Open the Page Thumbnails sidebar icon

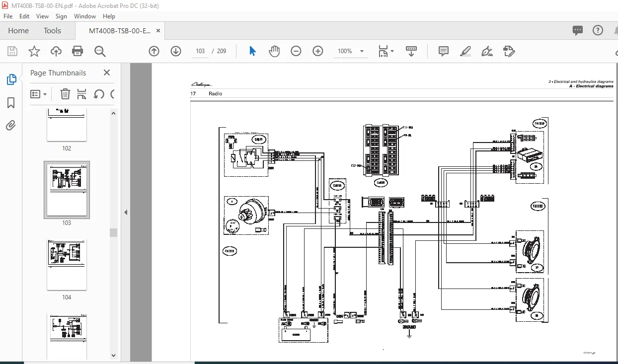click(x=11, y=79)
